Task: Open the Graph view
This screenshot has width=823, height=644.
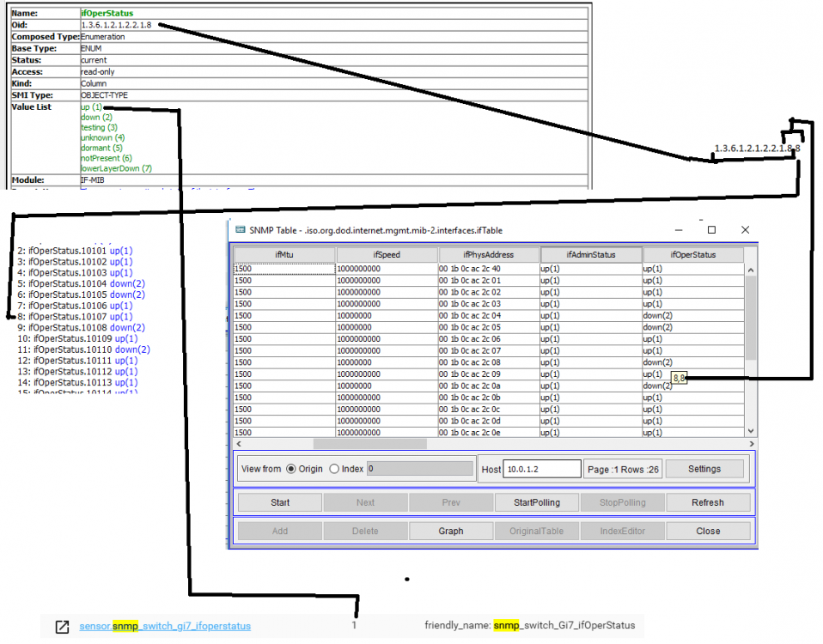Action: point(450,531)
